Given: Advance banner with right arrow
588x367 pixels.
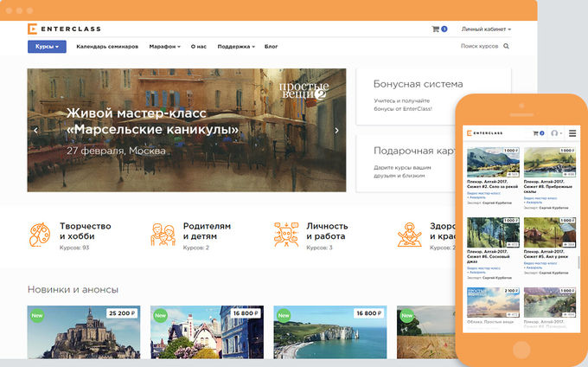Looking at the screenshot, I should [336, 131].
